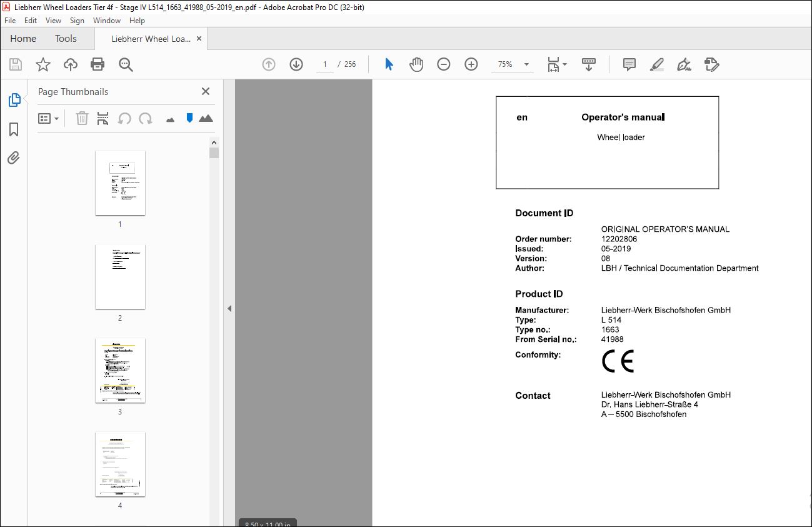The width and height of the screenshot is (812, 527).
Task: Switch to the Tools tab
Action: coord(66,39)
